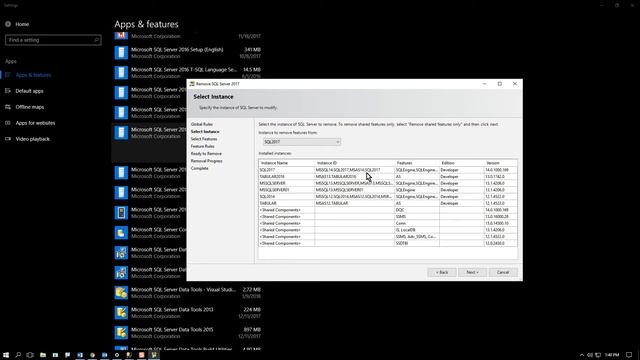Select the MSSQLSERVER01 instance row
This screenshot has height=360, width=640.
pos(388,190)
